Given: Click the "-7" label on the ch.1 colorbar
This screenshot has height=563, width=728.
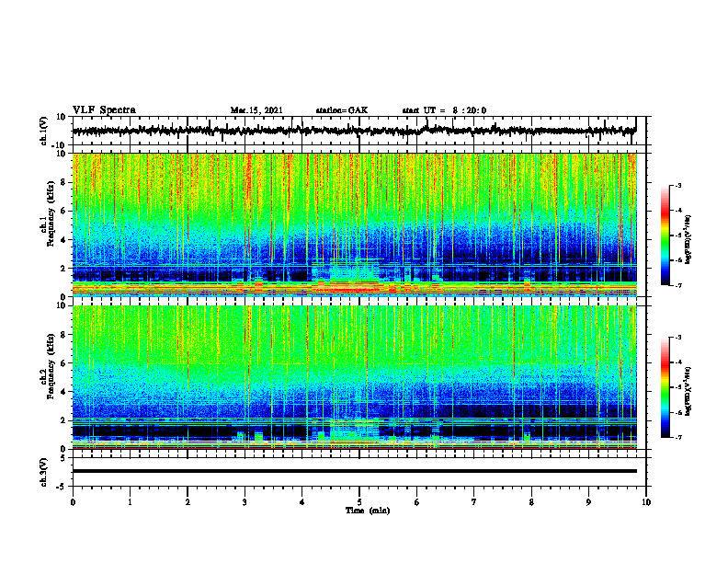Looking at the screenshot, I should [678, 285].
